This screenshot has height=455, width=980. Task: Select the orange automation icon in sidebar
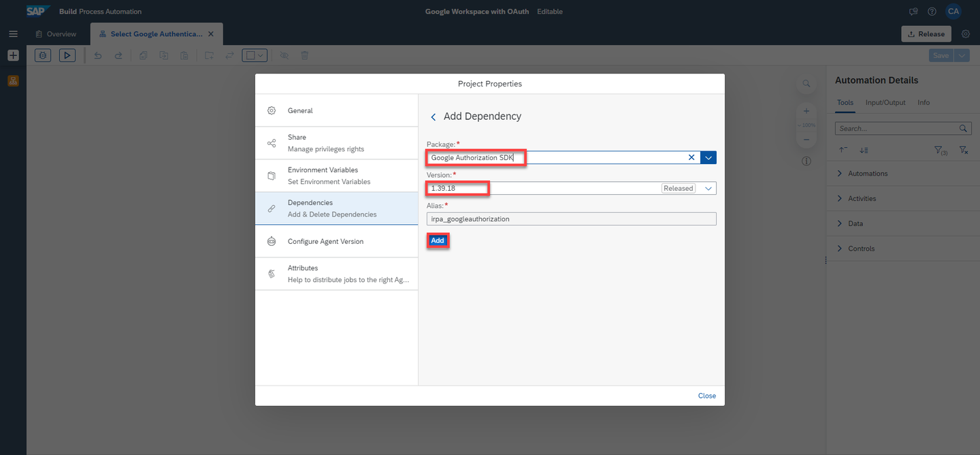tap(13, 81)
